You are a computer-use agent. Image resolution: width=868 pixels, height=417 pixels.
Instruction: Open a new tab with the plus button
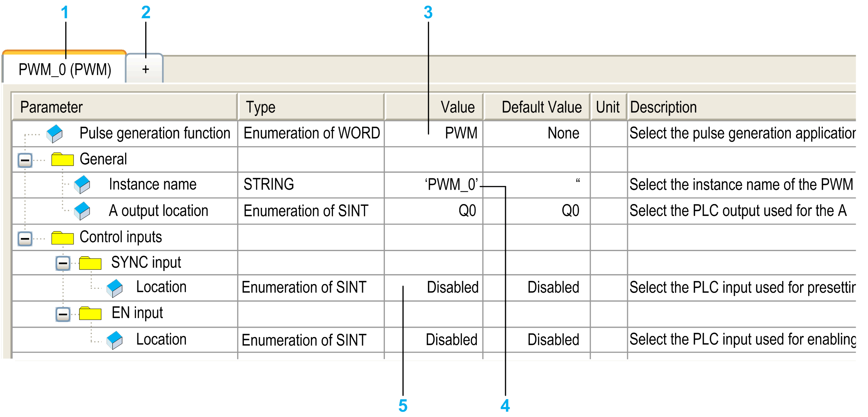pyautogui.click(x=145, y=68)
